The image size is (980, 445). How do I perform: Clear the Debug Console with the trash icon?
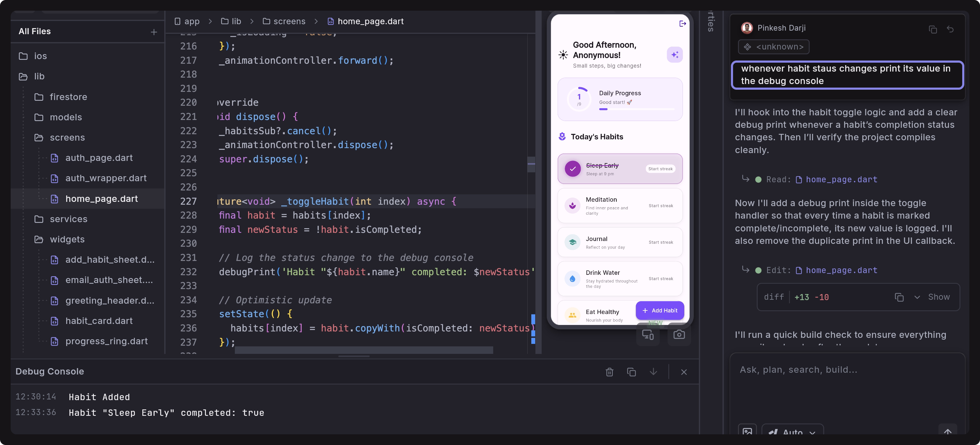click(x=609, y=372)
